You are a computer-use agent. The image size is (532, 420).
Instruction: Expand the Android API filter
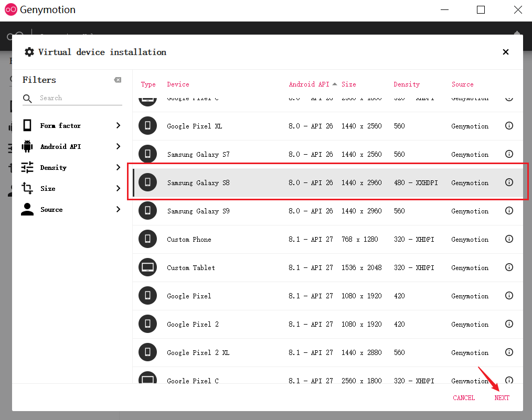(118, 146)
